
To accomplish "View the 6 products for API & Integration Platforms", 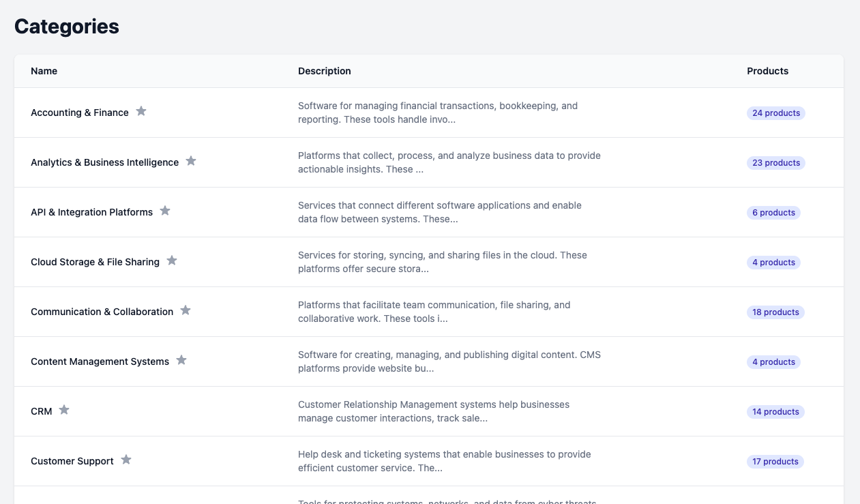I will (773, 212).
